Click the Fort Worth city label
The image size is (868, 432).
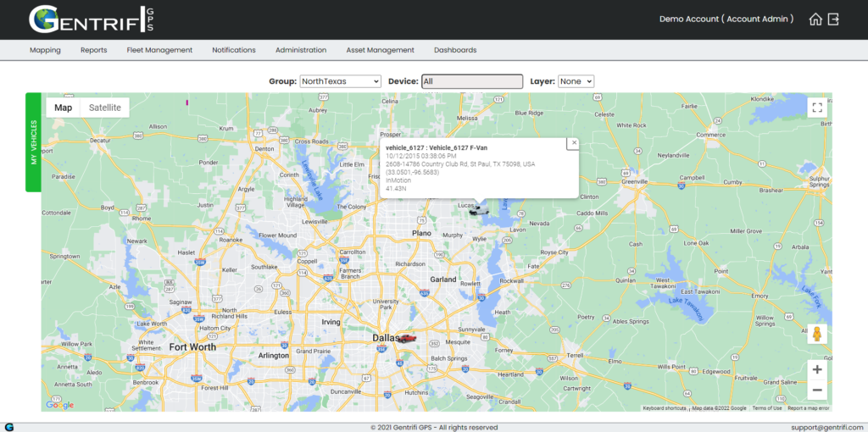[x=192, y=347]
